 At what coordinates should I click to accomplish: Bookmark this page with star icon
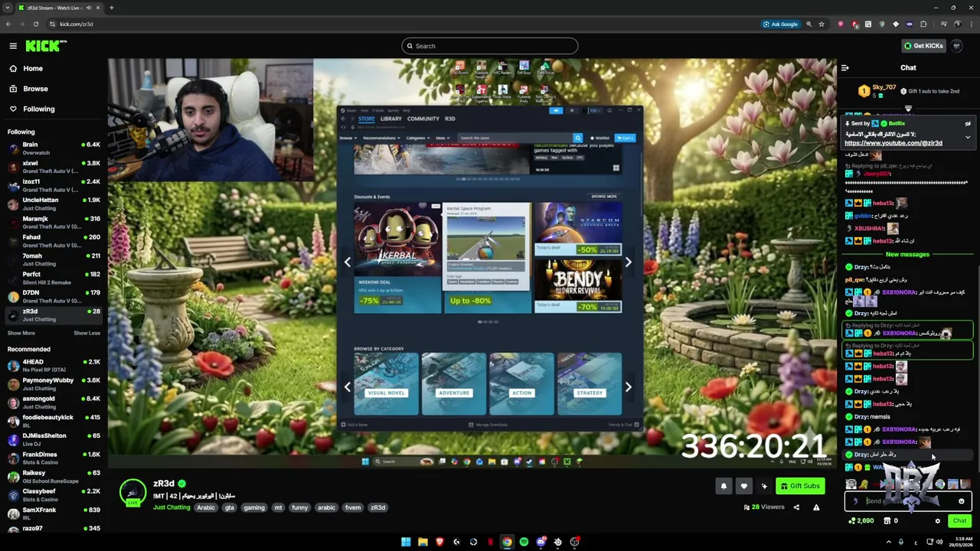(x=822, y=24)
